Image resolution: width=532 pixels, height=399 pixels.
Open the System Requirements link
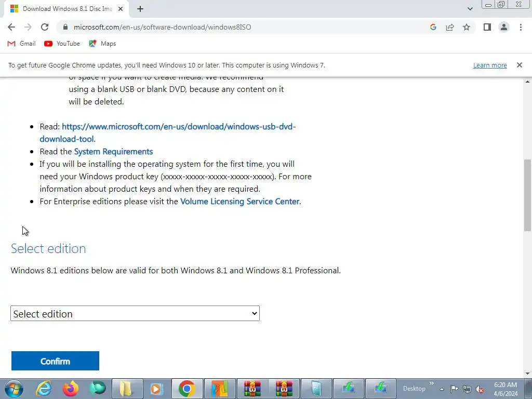click(113, 151)
